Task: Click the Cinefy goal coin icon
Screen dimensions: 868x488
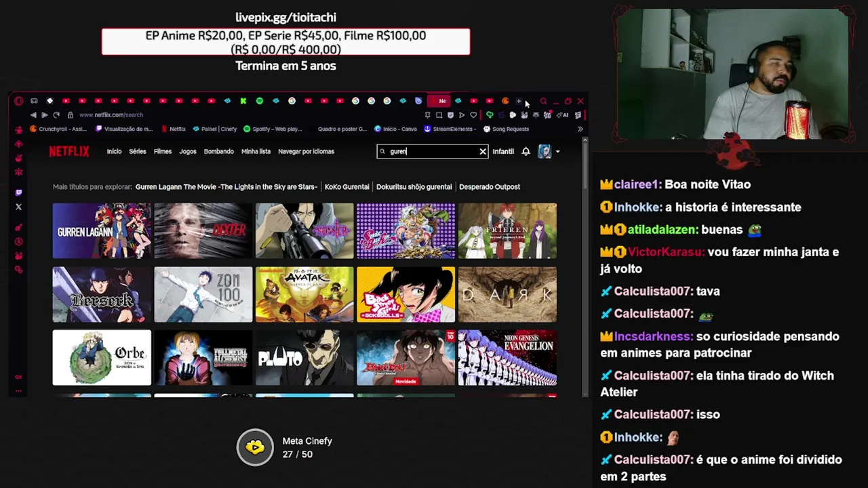Action: [255, 447]
